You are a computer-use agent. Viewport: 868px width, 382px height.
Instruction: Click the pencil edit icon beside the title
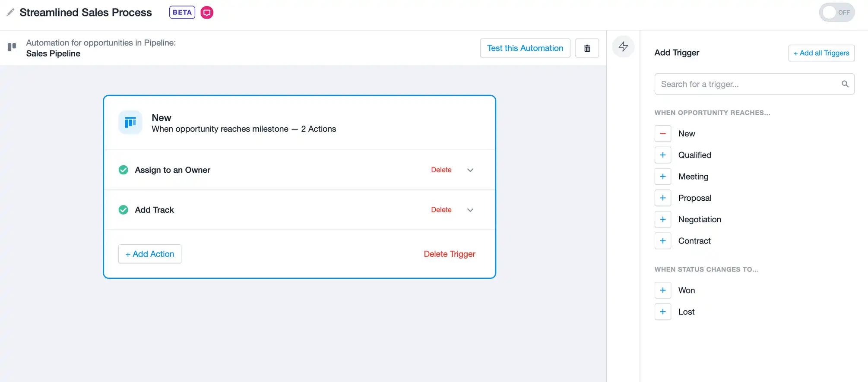pos(10,13)
